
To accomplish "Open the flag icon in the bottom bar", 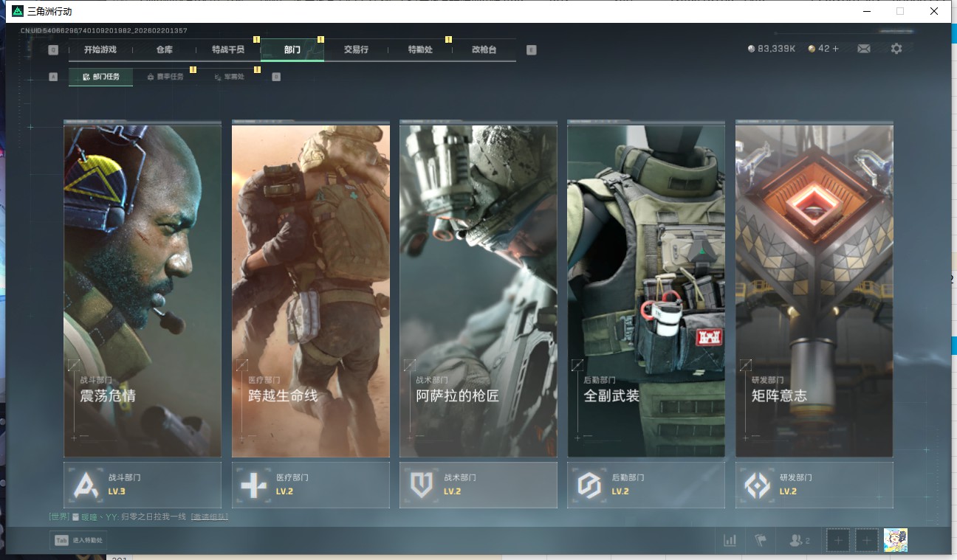I will coord(761,541).
